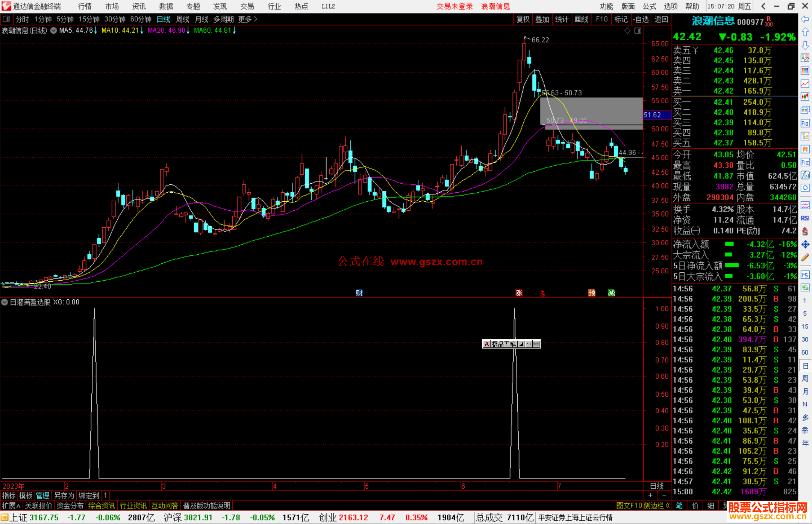Toggle the panel layout icon top-left of chart
812x524 pixels.
6,19
